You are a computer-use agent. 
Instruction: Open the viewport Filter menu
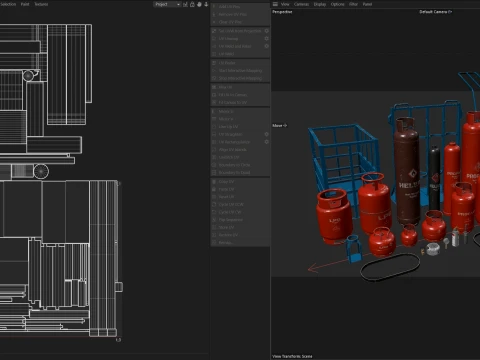(x=353, y=4)
